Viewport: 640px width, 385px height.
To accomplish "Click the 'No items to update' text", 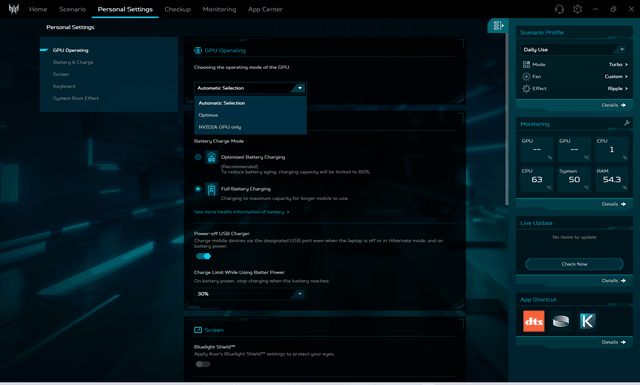I will [x=574, y=237].
